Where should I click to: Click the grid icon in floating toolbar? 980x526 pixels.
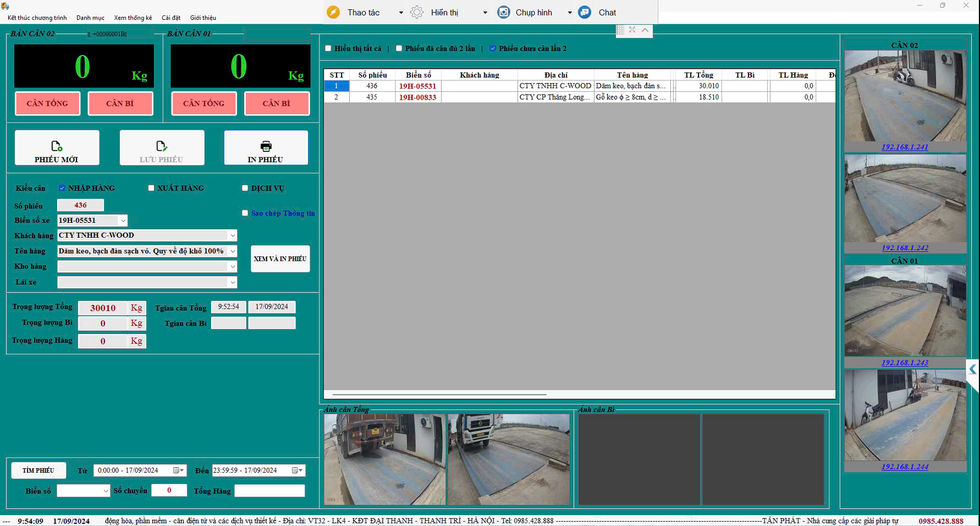click(620, 30)
